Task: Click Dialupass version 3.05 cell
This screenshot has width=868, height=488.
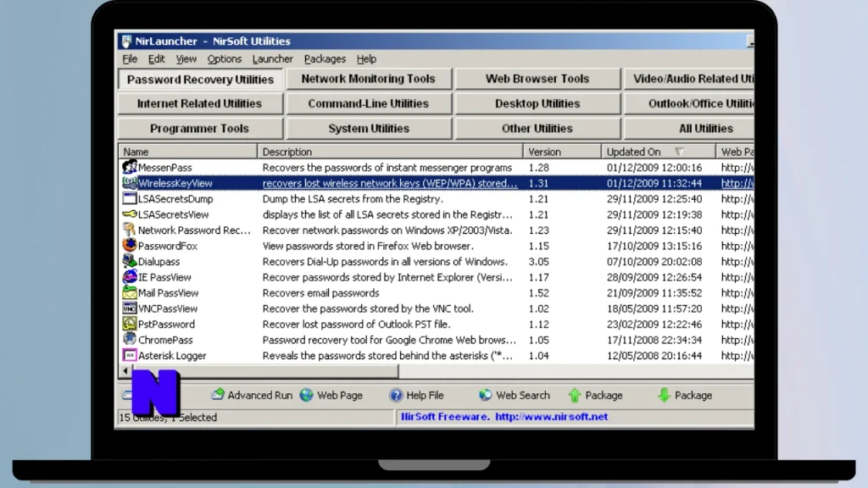Action: point(538,262)
